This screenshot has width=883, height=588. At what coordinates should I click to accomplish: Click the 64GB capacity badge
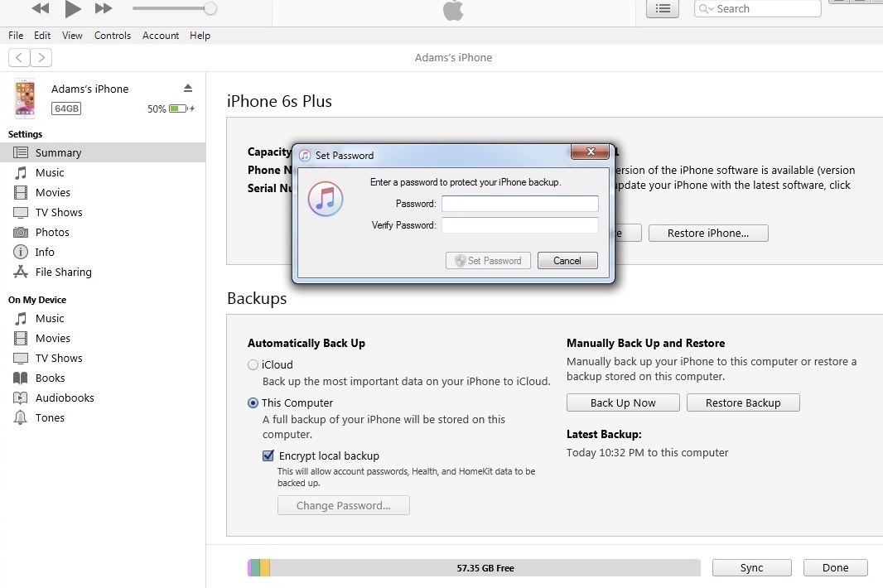click(x=66, y=108)
